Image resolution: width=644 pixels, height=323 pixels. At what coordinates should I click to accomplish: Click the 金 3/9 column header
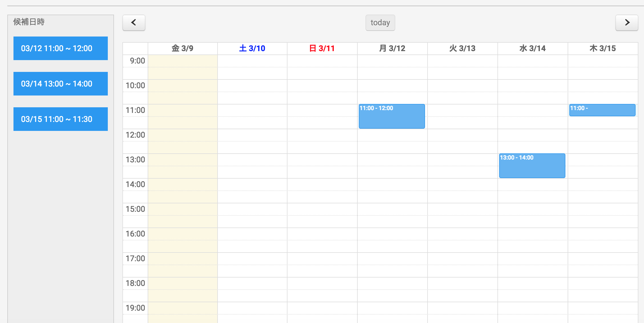pyautogui.click(x=182, y=48)
